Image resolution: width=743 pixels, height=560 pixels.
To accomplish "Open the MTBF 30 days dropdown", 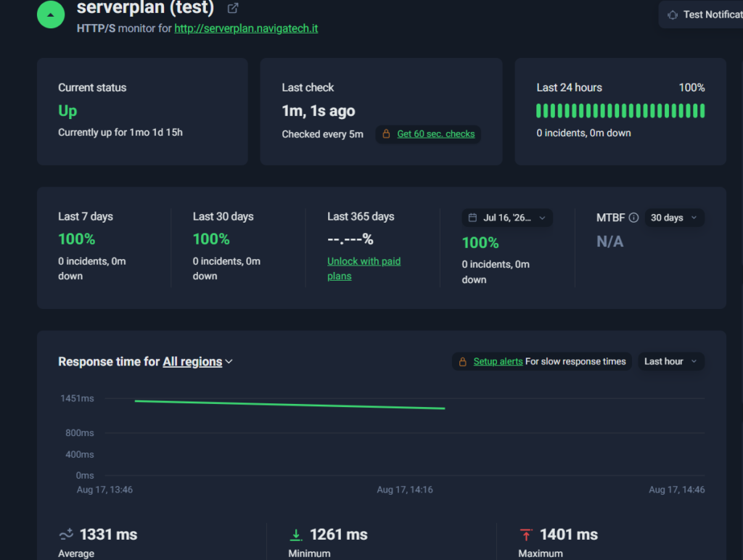I will [674, 218].
